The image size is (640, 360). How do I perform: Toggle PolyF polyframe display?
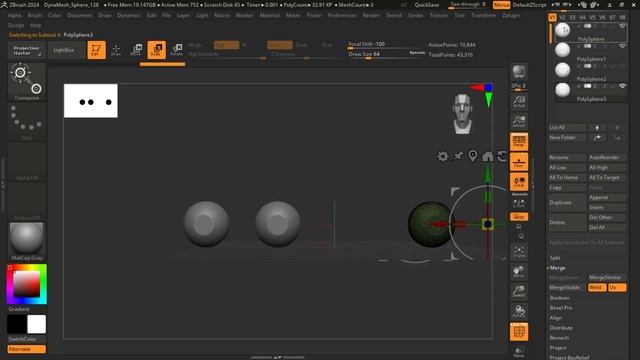(x=519, y=331)
